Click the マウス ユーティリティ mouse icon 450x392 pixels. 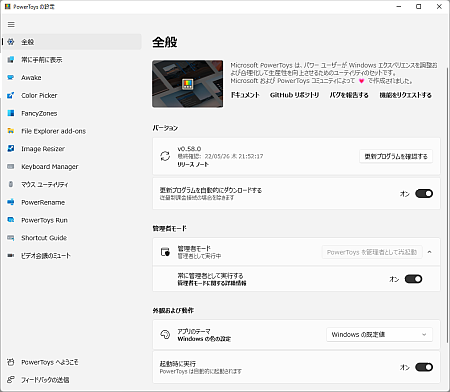tap(11, 184)
